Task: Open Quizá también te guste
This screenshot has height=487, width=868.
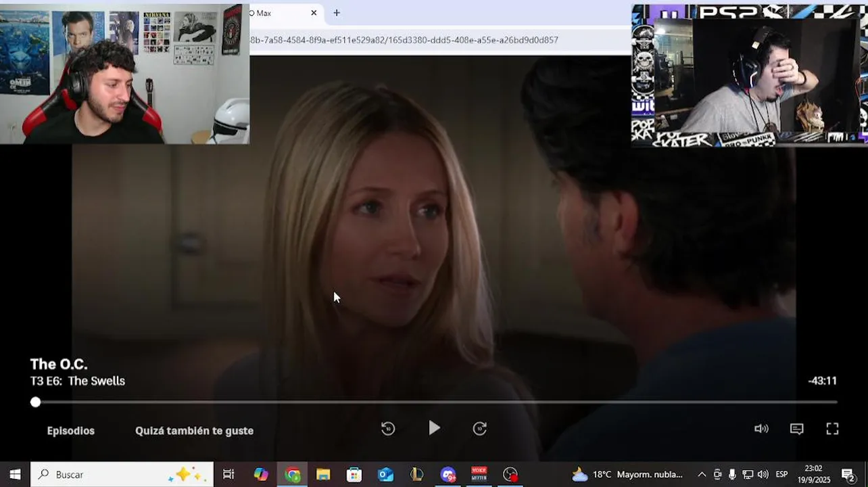Action: 194,431
